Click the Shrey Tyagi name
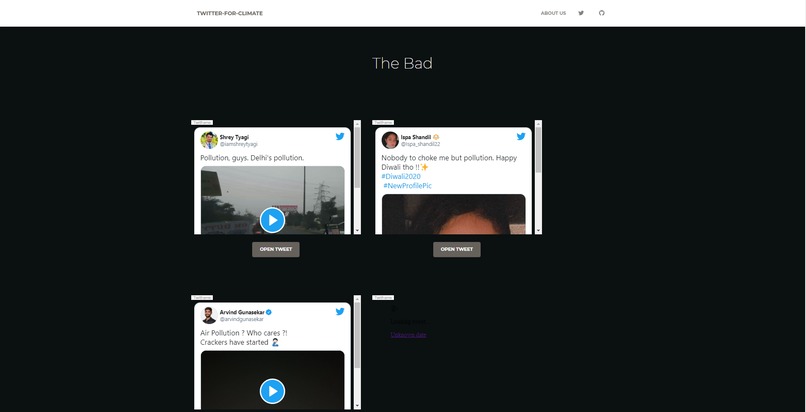This screenshot has height=412, width=806. (x=234, y=137)
